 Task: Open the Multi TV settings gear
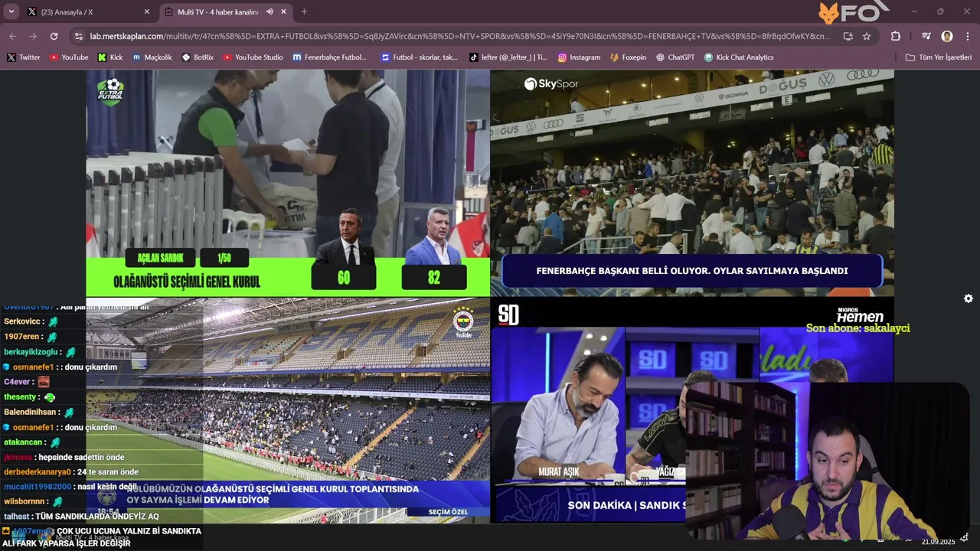pos(968,298)
